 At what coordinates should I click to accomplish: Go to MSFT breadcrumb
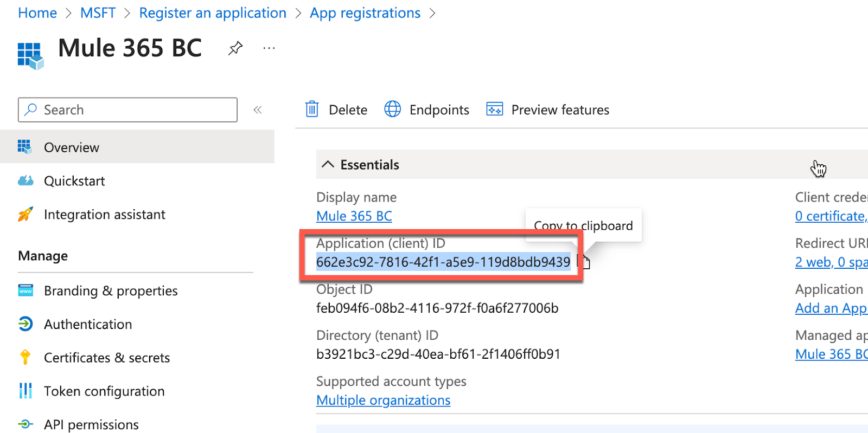98,13
